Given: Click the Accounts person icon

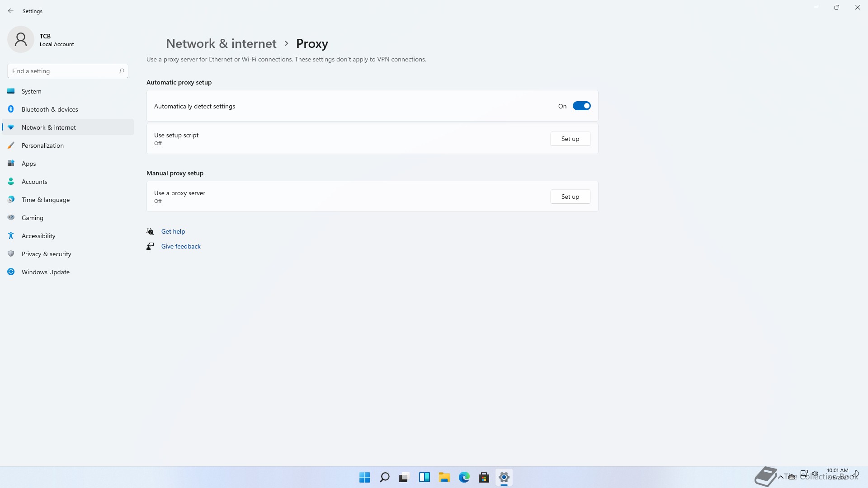Looking at the screenshot, I should [11, 182].
